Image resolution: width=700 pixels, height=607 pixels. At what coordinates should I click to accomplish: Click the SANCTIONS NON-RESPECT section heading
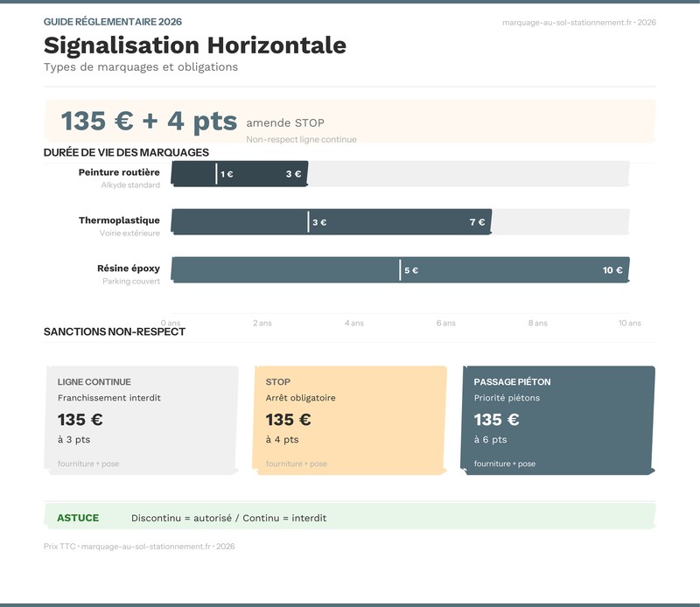(115, 331)
